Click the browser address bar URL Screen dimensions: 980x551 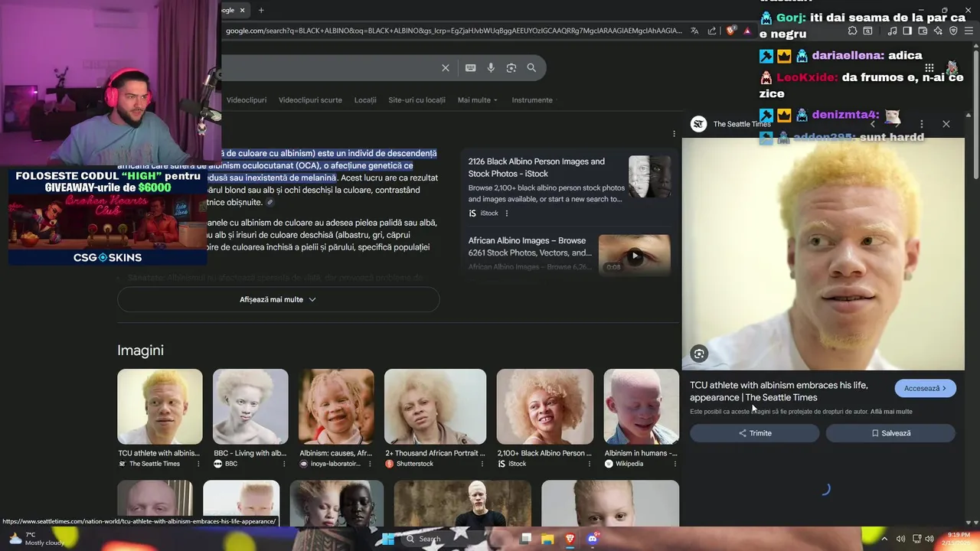453,31
